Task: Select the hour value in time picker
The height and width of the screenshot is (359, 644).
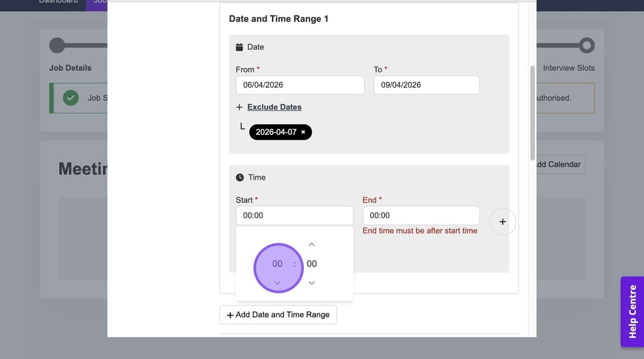Action: 277,264
